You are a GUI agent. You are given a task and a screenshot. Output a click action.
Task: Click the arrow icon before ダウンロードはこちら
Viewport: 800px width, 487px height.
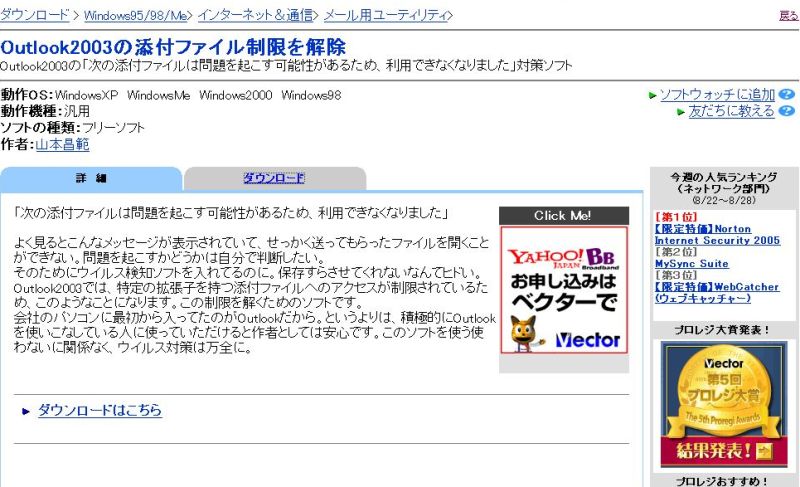click(x=26, y=411)
